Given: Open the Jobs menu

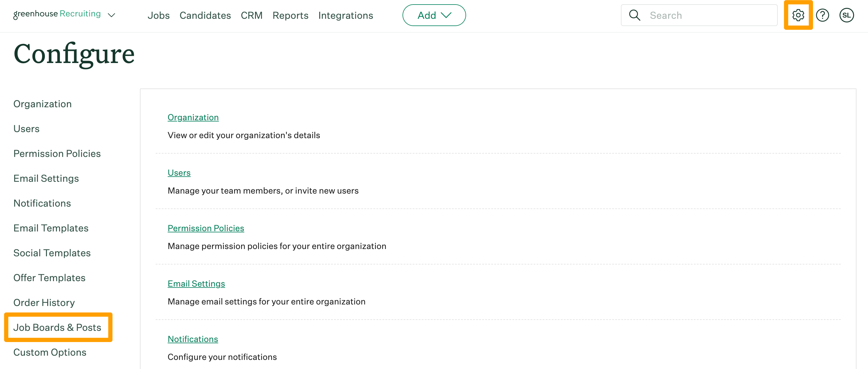Looking at the screenshot, I should tap(158, 15).
